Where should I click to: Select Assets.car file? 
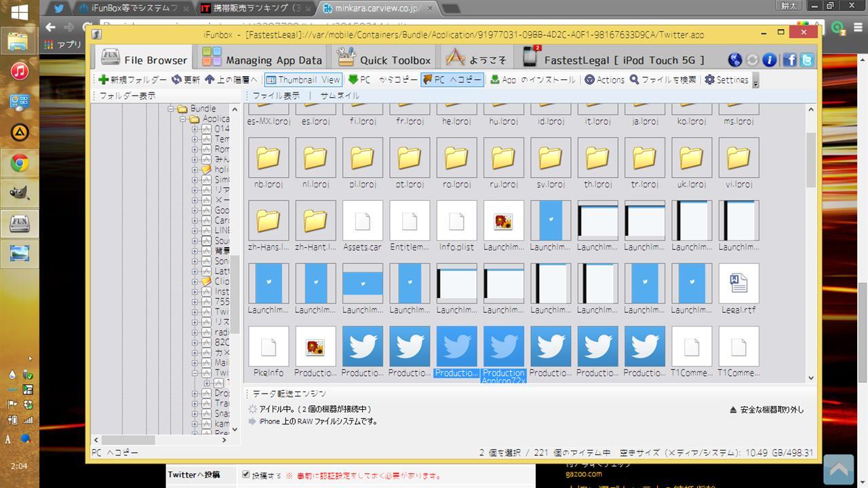tap(363, 227)
